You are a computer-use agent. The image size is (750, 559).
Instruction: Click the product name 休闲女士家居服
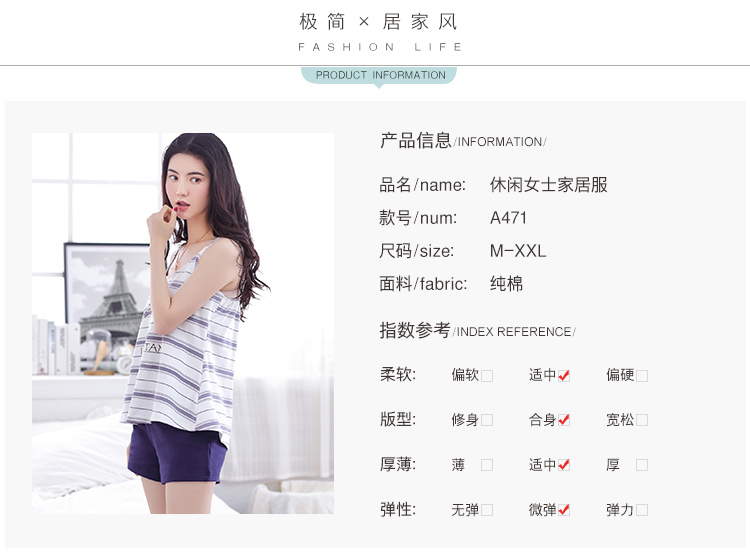tap(549, 185)
